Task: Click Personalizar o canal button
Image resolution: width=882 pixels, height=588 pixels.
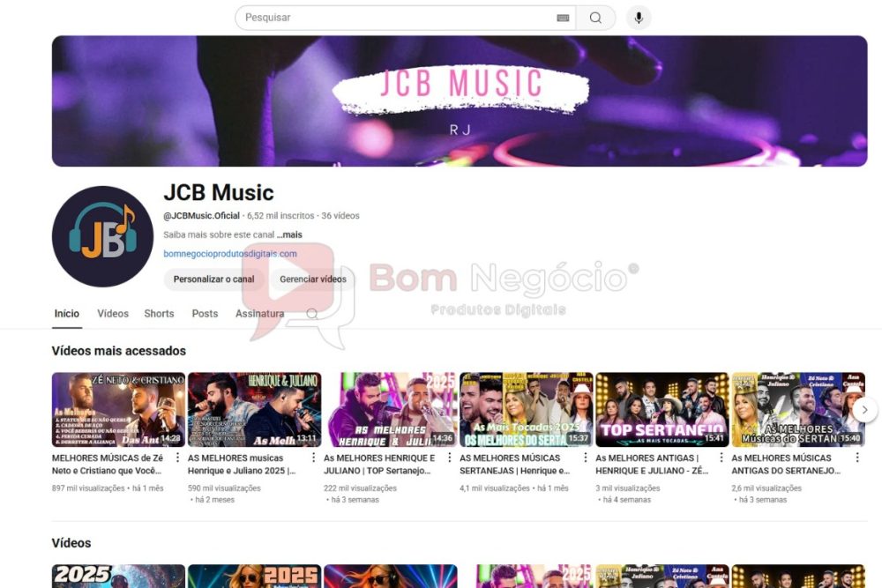Action: point(213,279)
